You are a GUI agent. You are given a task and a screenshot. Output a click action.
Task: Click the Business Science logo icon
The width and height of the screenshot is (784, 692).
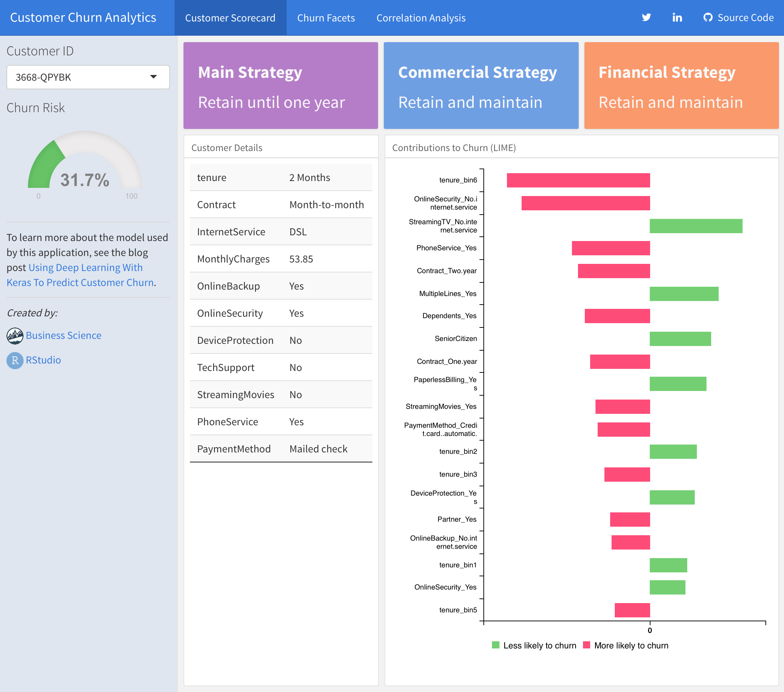click(x=15, y=336)
